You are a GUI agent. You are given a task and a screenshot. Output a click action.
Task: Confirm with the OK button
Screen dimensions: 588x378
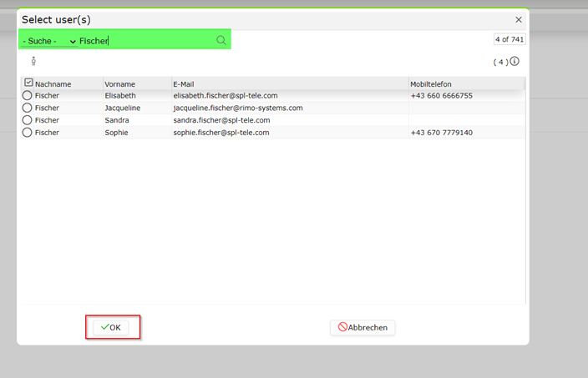click(110, 327)
